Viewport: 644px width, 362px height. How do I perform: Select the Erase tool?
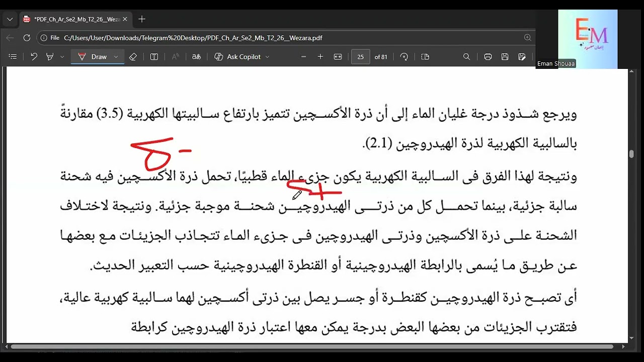click(133, 57)
